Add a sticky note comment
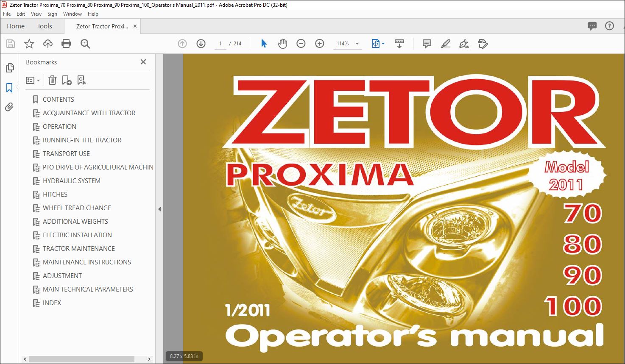This screenshot has height=364, width=625. pyautogui.click(x=427, y=44)
